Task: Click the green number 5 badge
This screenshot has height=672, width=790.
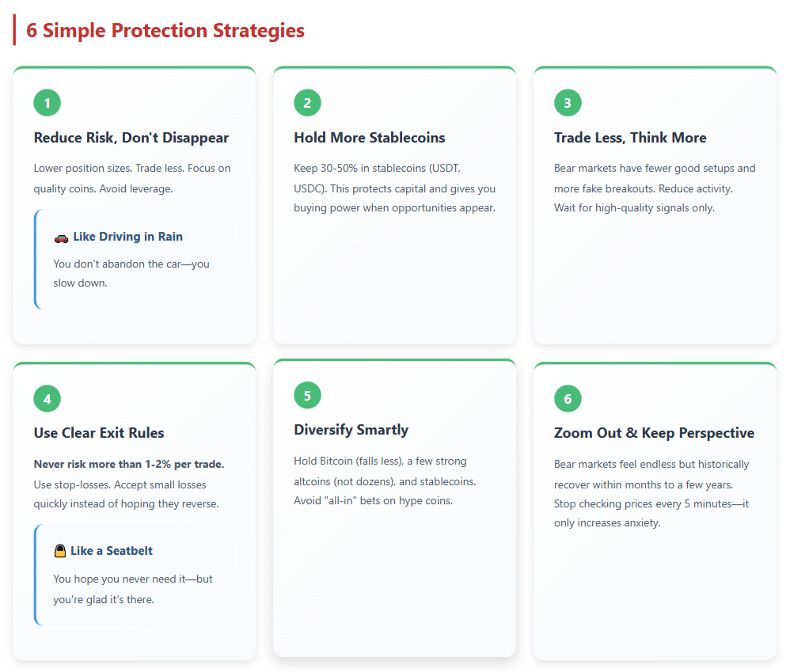Action: [307, 395]
